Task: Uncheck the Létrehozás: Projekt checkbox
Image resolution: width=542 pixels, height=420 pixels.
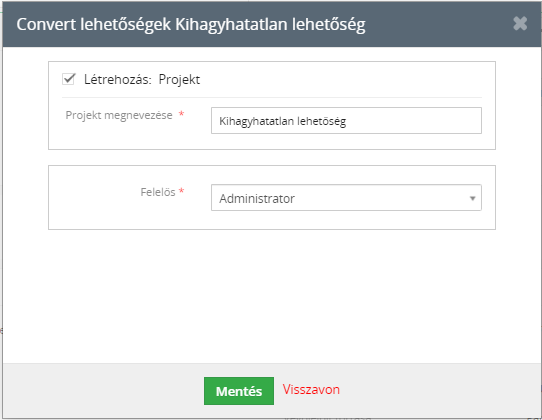Action: click(x=68, y=79)
